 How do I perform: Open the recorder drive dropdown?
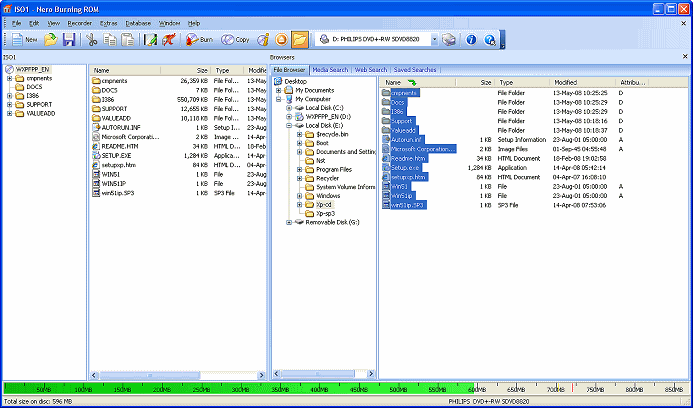tap(434, 40)
